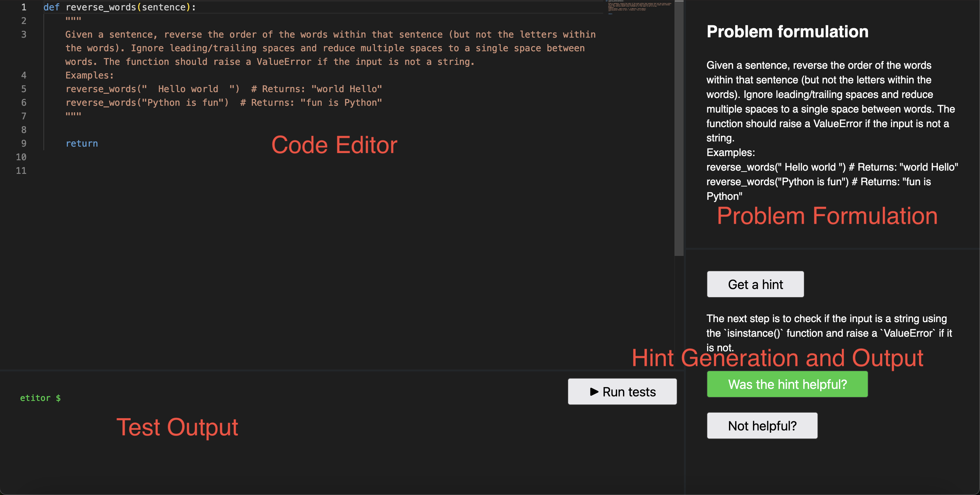Run tests with the play button
The image size is (980, 495).
[x=622, y=392]
